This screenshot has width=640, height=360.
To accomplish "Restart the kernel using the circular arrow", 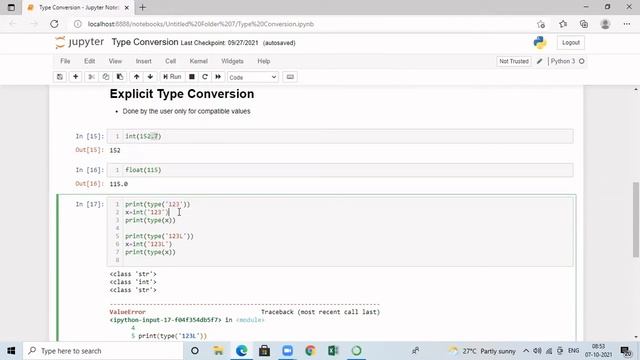I will [x=205, y=77].
